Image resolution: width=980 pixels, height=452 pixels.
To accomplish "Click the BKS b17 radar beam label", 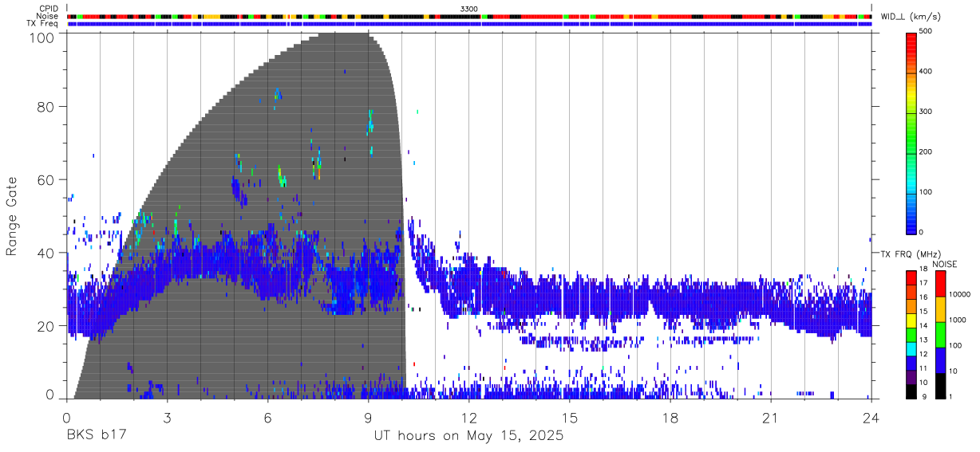I will [x=97, y=436].
